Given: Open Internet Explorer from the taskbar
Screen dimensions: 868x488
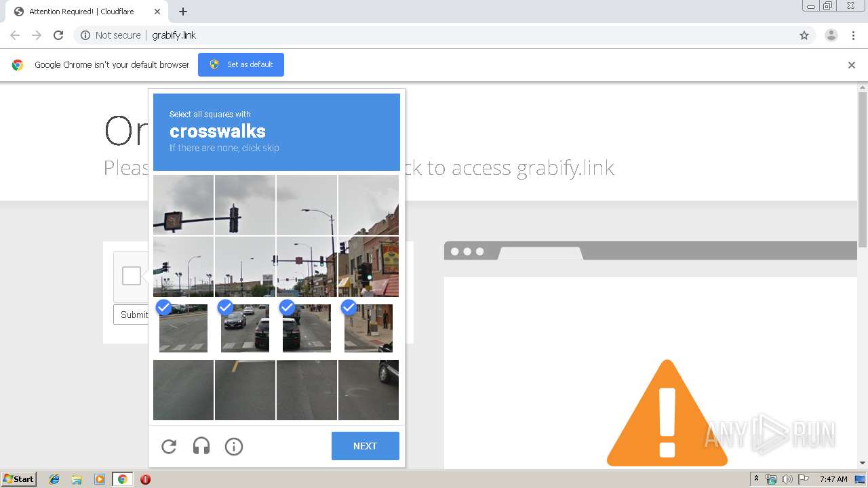Looking at the screenshot, I should point(54,479).
